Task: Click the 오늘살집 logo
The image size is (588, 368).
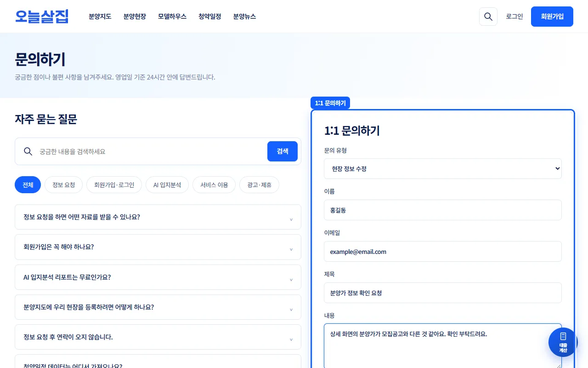Action: [42, 17]
